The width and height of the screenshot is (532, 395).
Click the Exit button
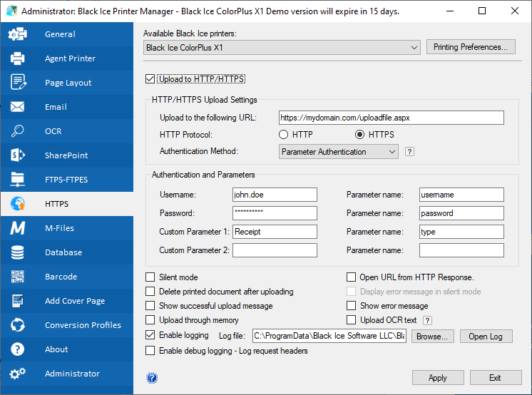click(x=496, y=378)
